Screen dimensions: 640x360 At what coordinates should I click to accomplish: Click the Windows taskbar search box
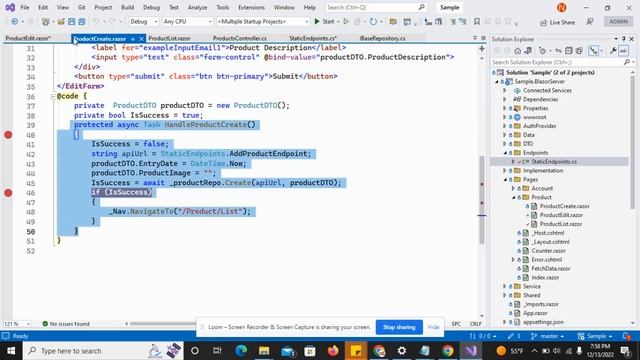(104, 351)
